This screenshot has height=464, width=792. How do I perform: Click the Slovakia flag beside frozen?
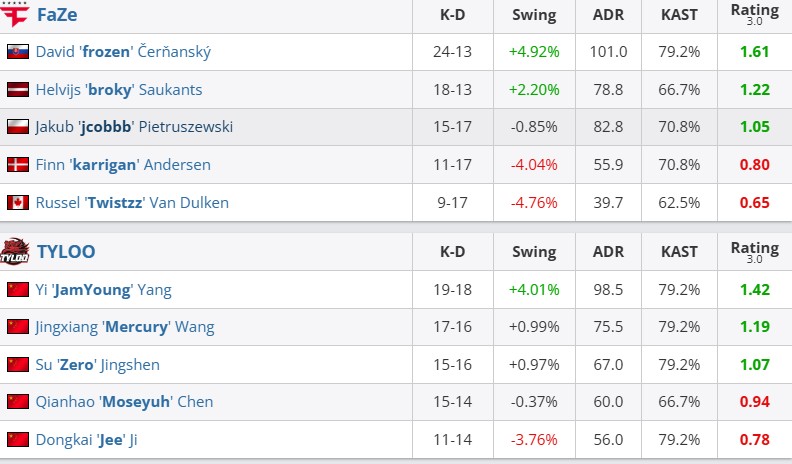click(17, 52)
